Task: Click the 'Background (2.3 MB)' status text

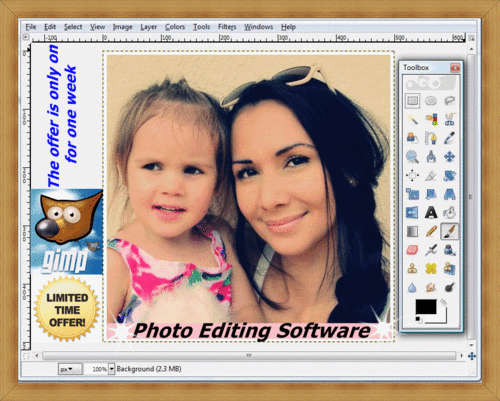Action: click(149, 369)
